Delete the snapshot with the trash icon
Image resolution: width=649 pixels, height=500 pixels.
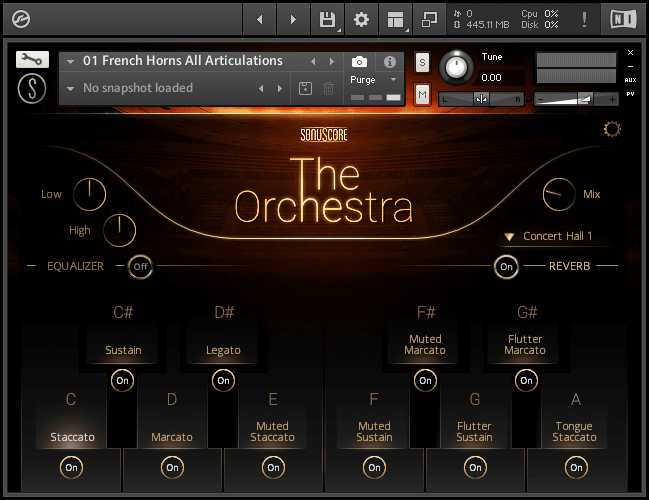coord(328,88)
